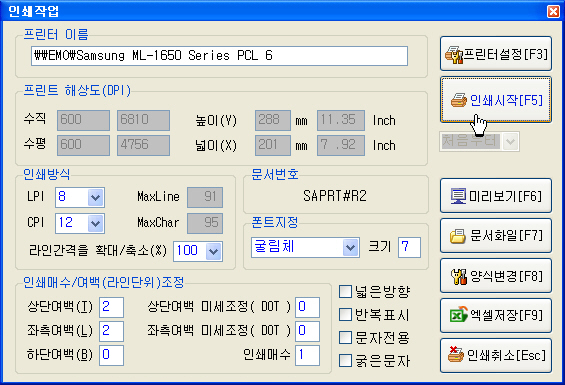Click the Excel icon on 엑셀저장 button
Image resolution: width=565 pixels, height=385 pixels.
click(x=458, y=315)
